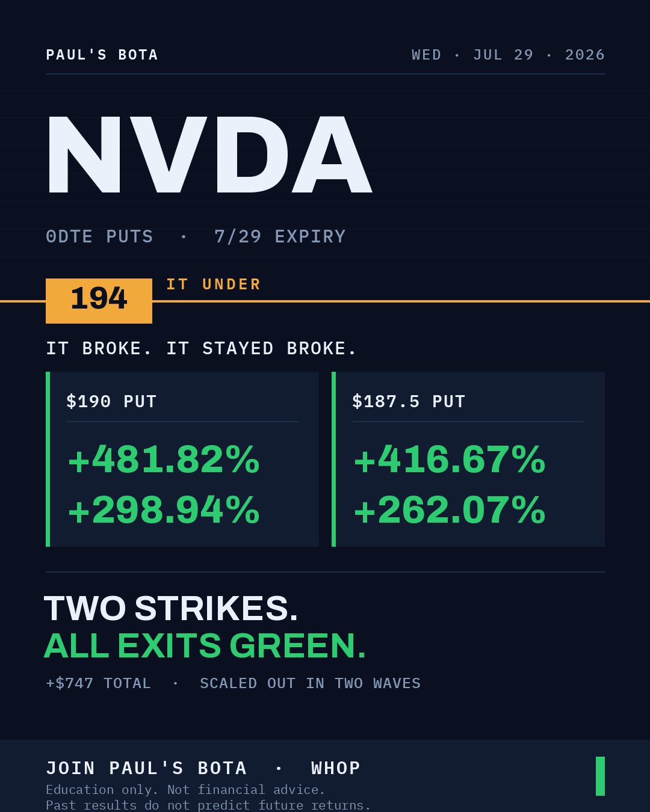
Task: Click the IT BROKE. IT STAYED BROKE. line
Action: pos(202,348)
